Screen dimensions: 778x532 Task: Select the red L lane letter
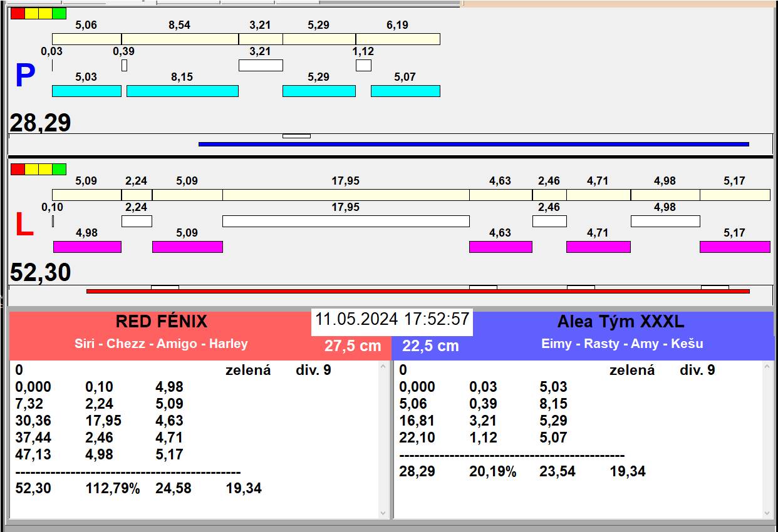click(x=24, y=225)
